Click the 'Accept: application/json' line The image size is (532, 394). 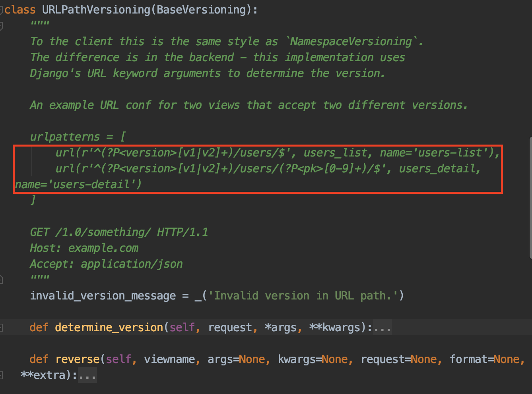coord(107,264)
